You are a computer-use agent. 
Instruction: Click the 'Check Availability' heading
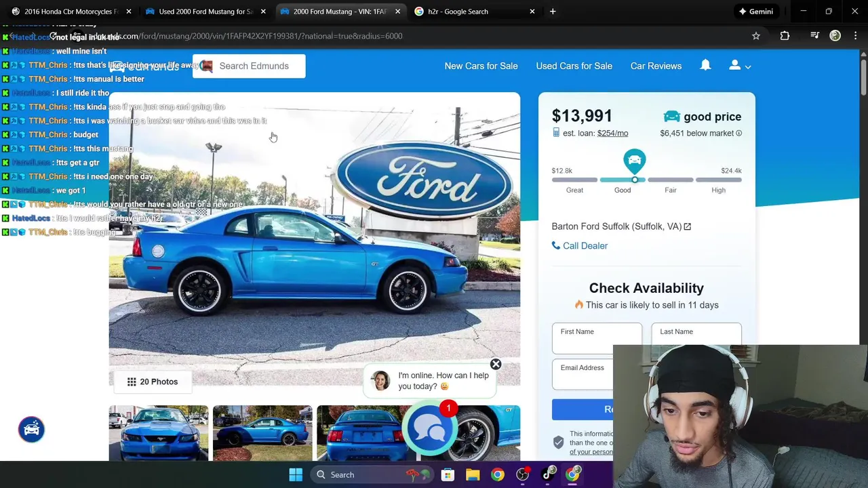pos(646,288)
